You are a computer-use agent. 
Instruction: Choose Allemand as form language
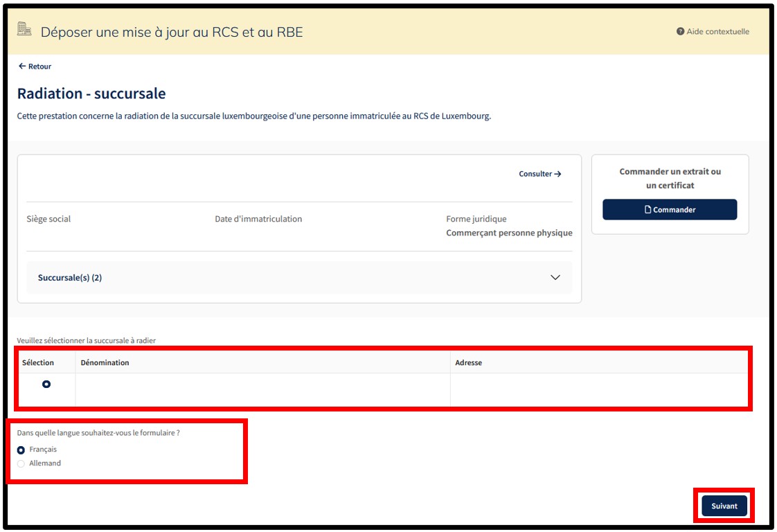(21, 464)
